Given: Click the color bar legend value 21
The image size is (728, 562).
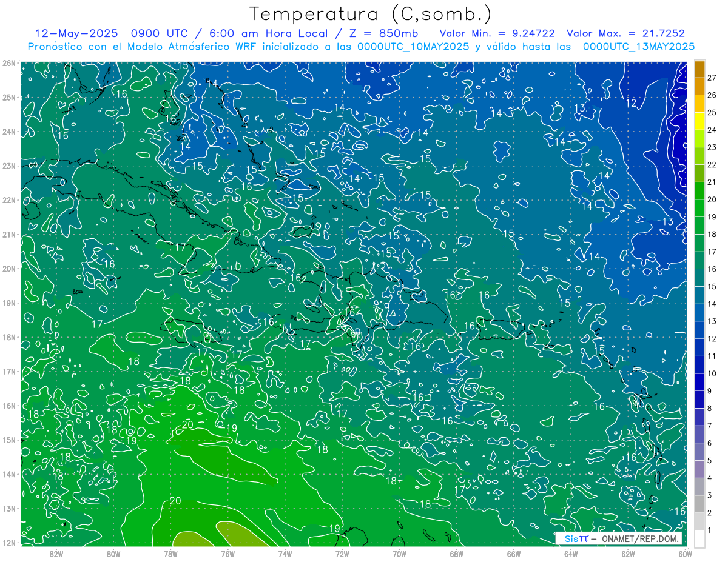Looking at the screenshot, I should (712, 182).
